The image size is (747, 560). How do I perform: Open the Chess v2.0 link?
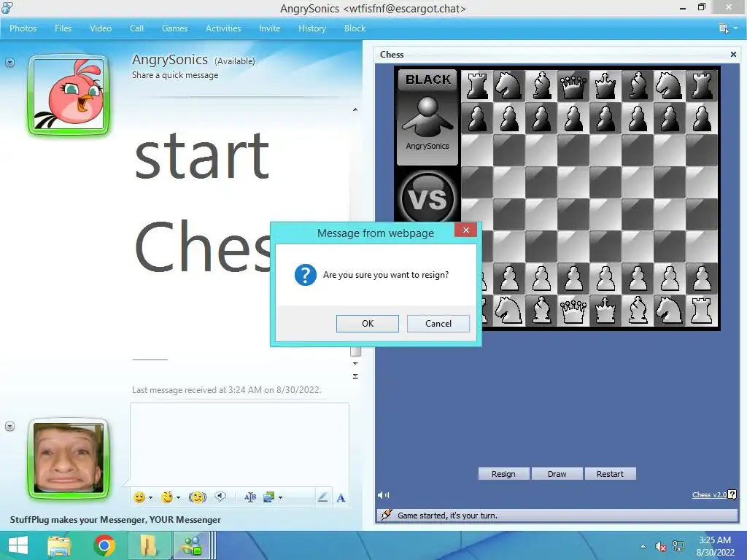709,495
